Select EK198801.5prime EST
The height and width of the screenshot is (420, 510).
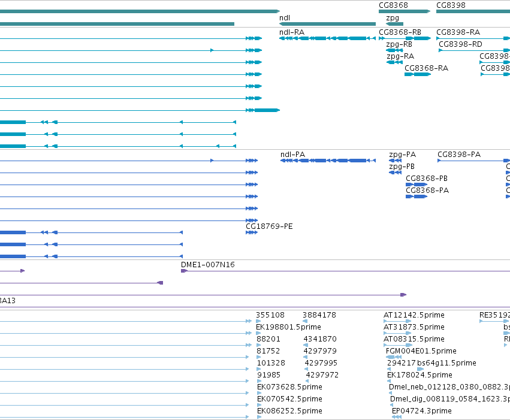tap(259, 333)
